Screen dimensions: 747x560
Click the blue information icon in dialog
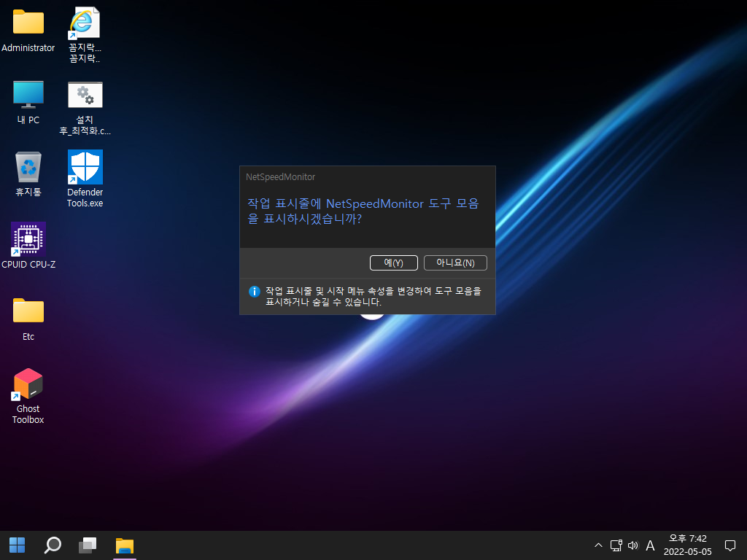(255, 292)
